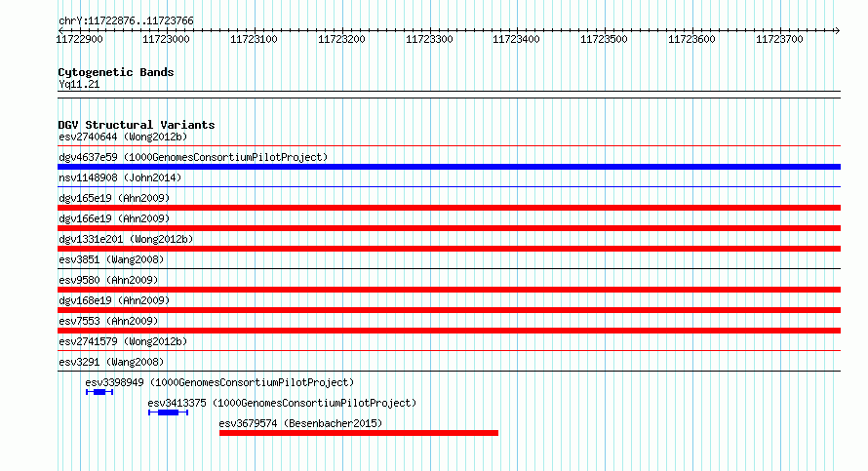Image resolution: width=868 pixels, height=471 pixels.
Task: Select variant esv3679574 (Besenbacher2015) label
Action: (x=300, y=423)
